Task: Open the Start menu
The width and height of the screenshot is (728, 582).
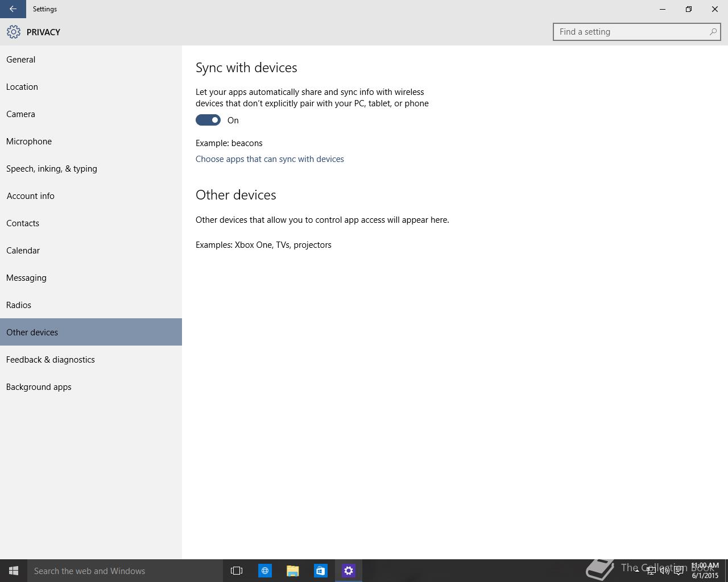Action: click(14, 571)
